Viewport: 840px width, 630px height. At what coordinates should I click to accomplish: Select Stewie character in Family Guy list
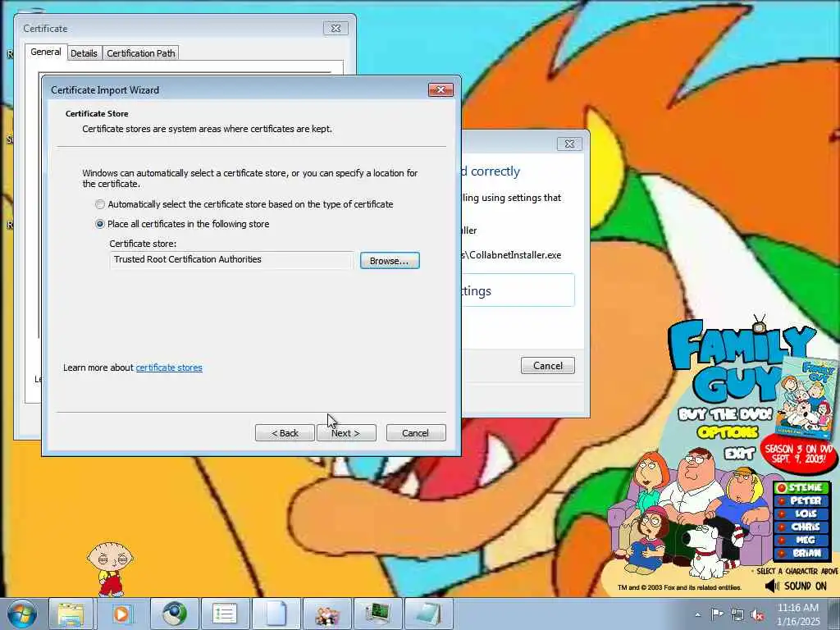(x=801, y=487)
